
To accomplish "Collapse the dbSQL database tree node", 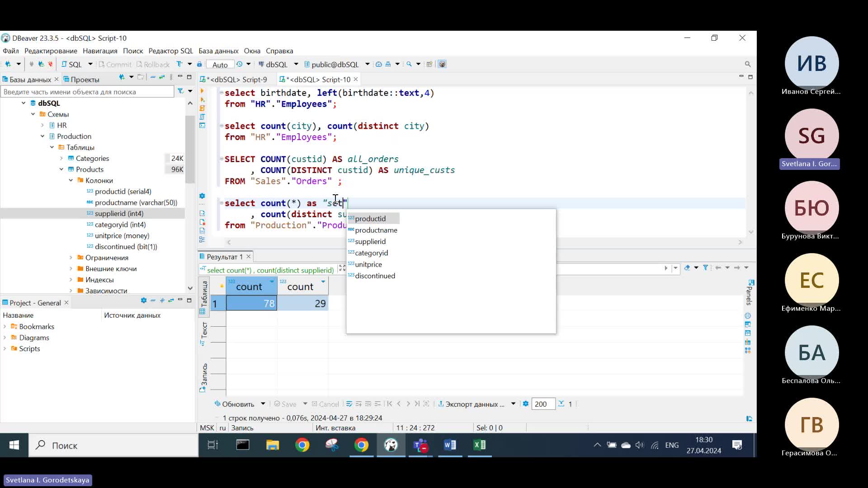I will [24, 103].
